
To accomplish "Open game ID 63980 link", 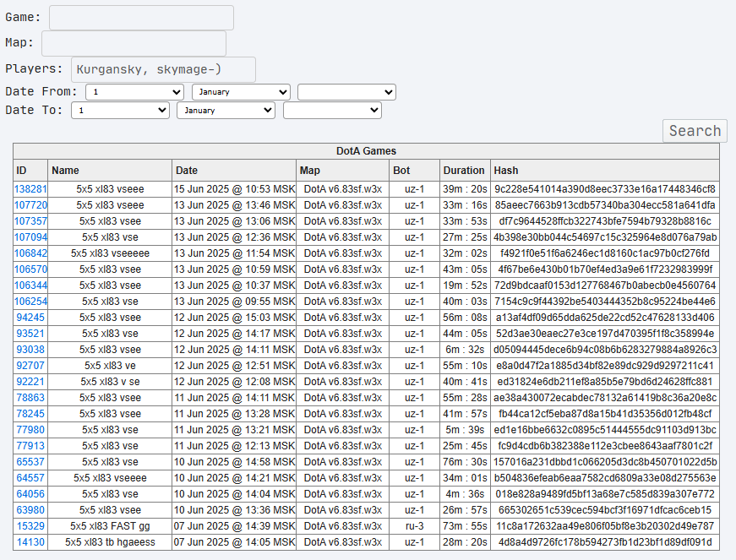I will click(x=30, y=510).
